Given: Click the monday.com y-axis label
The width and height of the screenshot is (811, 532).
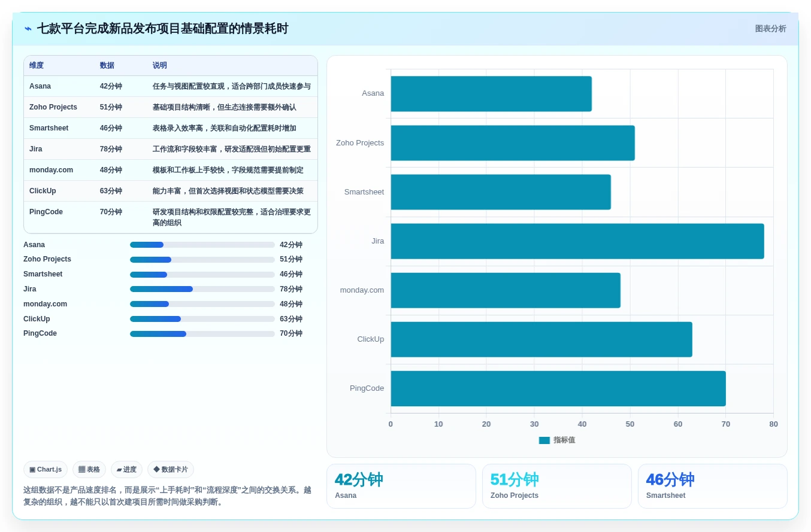Looking at the screenshot, I should (362, 290).
